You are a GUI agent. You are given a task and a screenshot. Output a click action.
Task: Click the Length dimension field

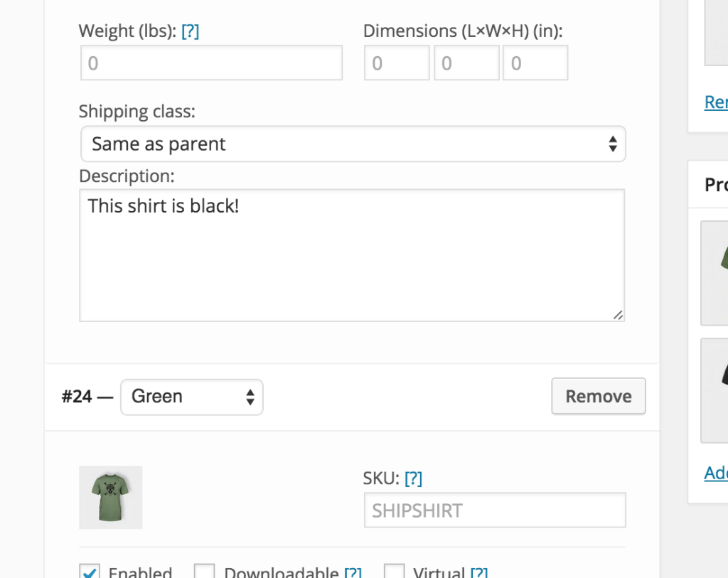pyautogui.click(x=396, y=63)
